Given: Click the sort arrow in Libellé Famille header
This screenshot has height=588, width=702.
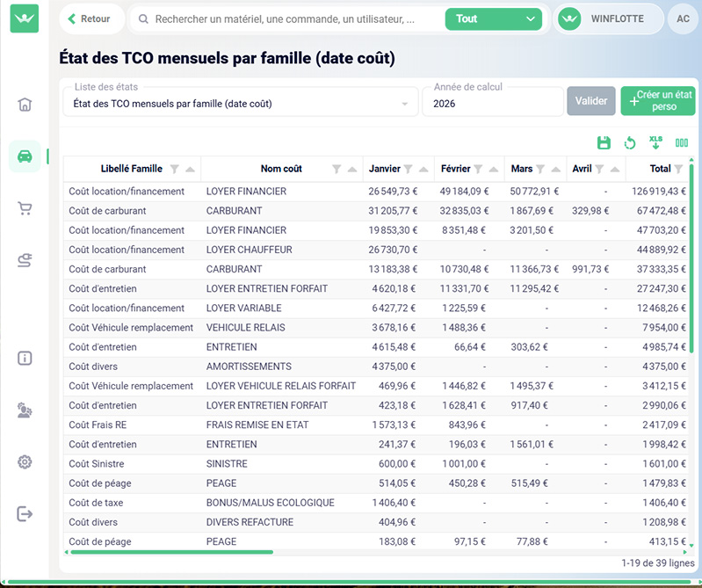Looking at the screenshot, I should point(191,170).
